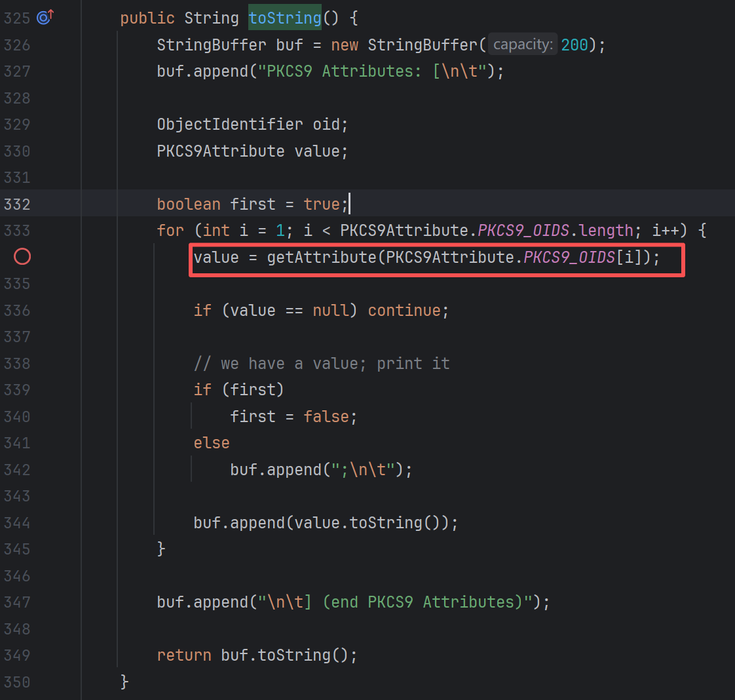This screenshot has width=735, height=700.
Task: Click the PKCS9Attribute type on line 330
Action: pyautogui.click(x=221, y=151)
